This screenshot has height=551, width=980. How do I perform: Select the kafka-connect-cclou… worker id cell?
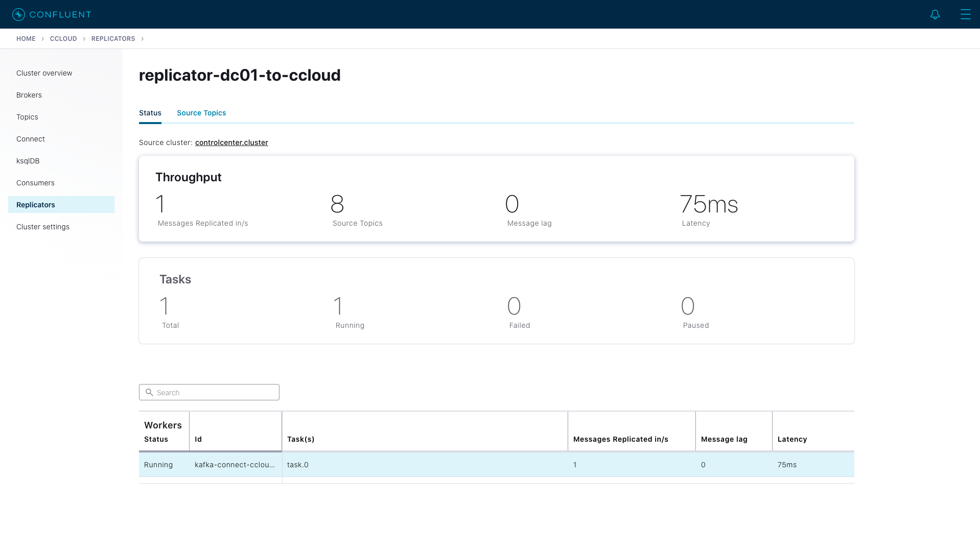[236, 465]
